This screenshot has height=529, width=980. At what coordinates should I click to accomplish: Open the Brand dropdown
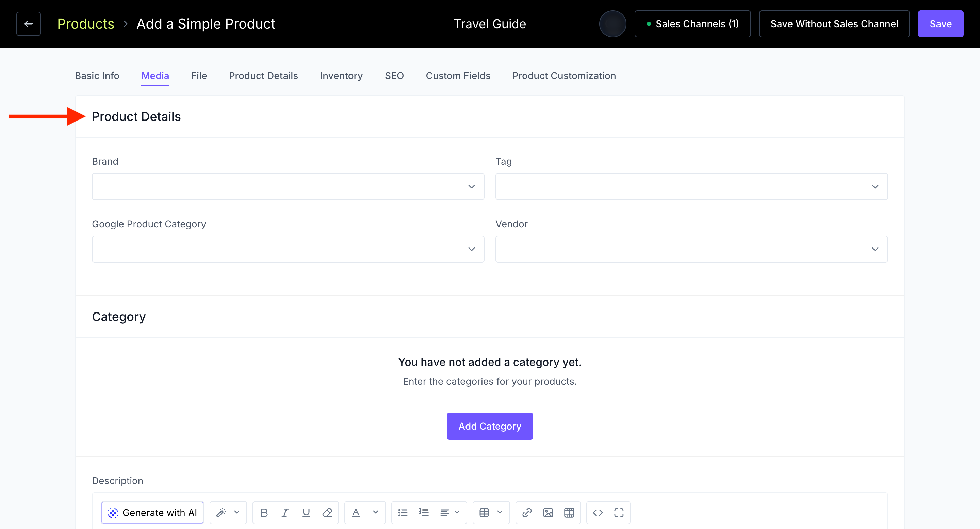point(288,187)
